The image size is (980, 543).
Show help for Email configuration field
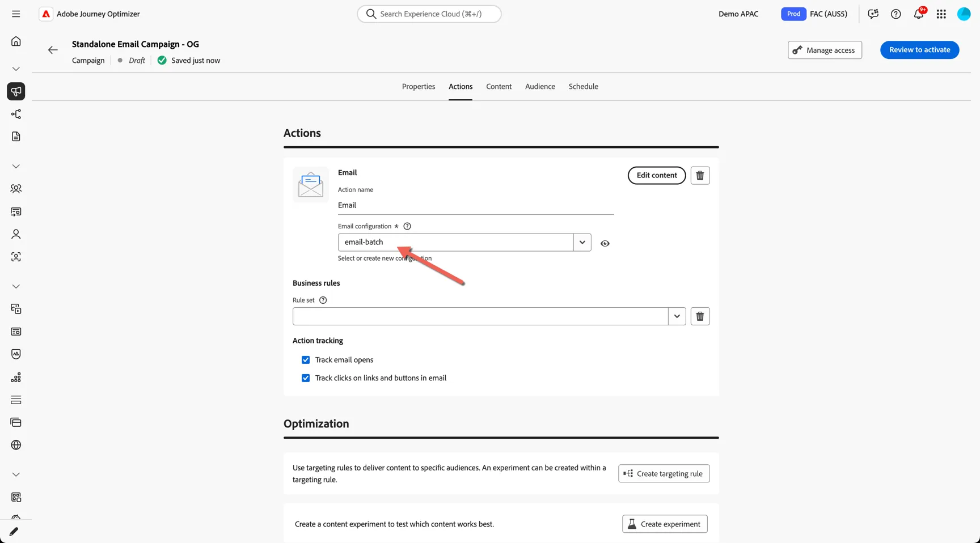pos(407,226)
